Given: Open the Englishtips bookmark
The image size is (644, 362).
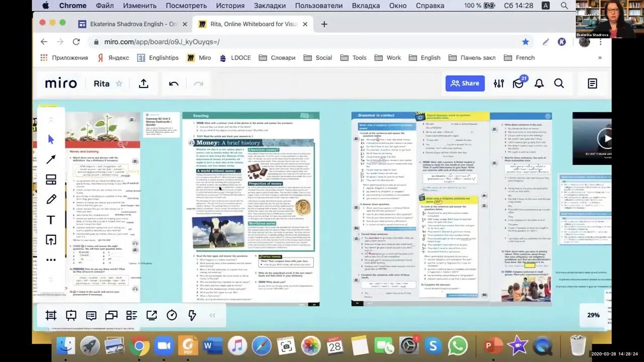Looking at the screenshot, I should point(158,58).
